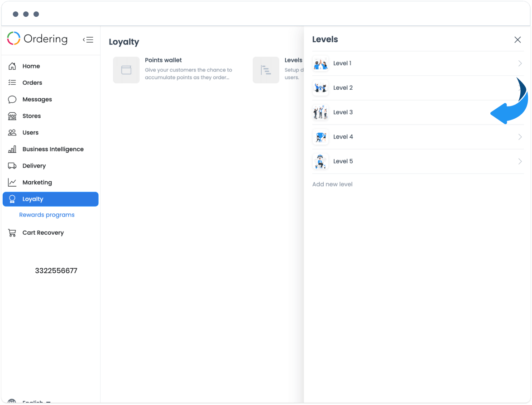Click the Marketing line chart icon

tap(12, 182)
